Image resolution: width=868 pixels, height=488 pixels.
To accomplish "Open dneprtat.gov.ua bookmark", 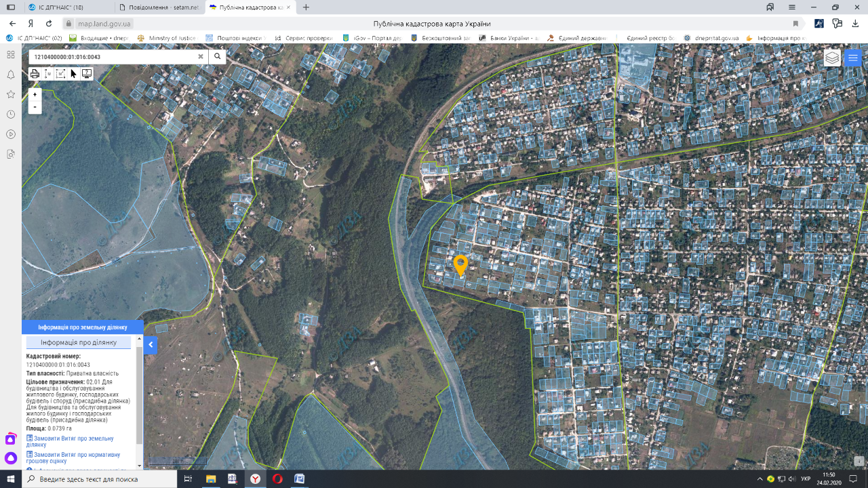I will (x=711, y=38).
